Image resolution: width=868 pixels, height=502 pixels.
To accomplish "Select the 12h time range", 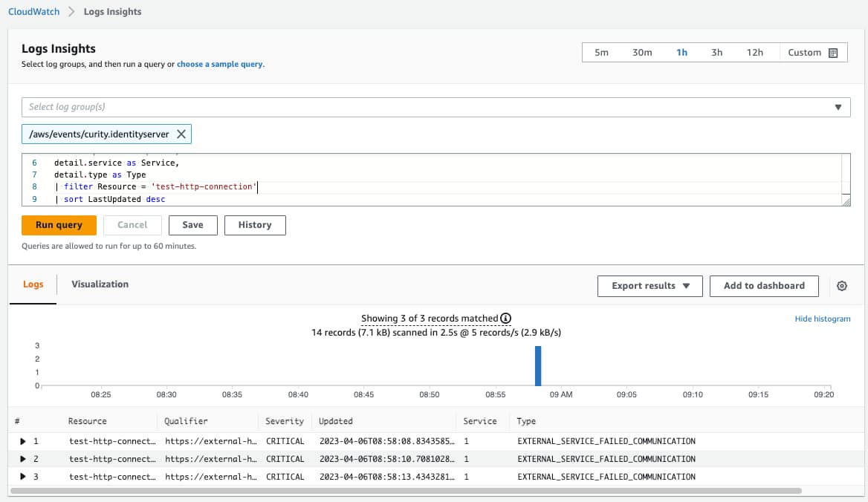I will [x=756, y=52].
